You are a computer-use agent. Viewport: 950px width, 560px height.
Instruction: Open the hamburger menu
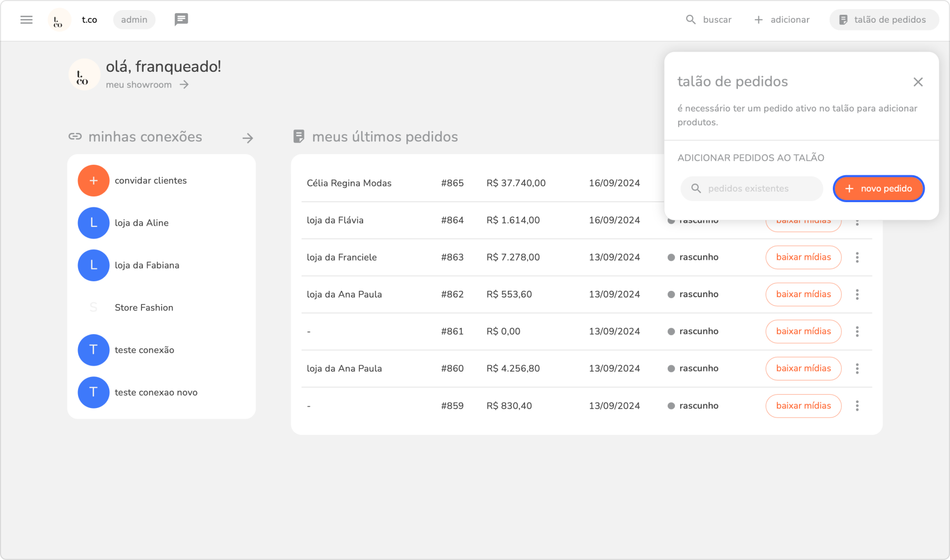point(26,20)
